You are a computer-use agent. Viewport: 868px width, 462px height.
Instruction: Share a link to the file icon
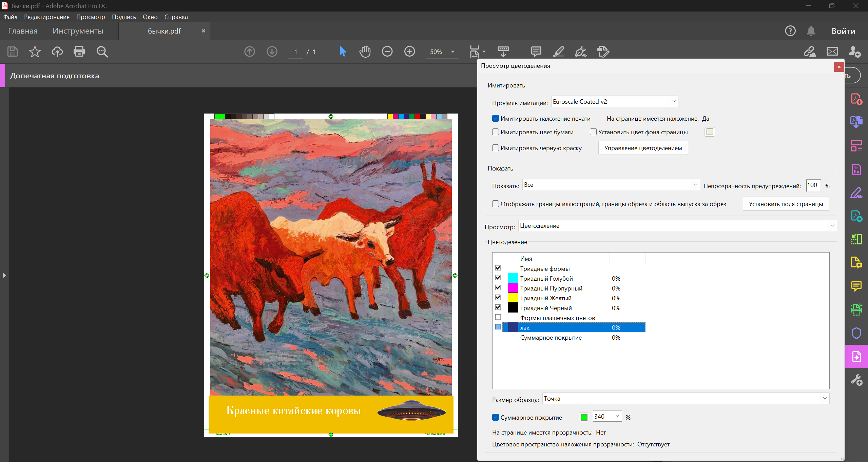(810, 52)
